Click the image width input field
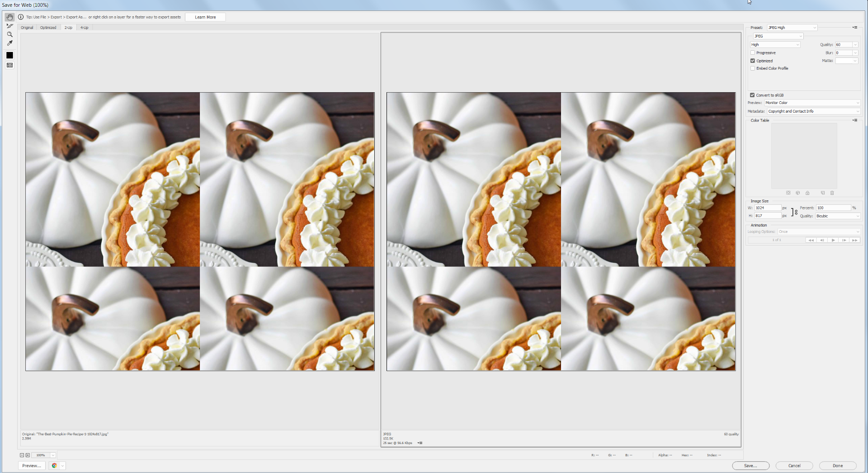The image size is (868, 473). (767, 208)
